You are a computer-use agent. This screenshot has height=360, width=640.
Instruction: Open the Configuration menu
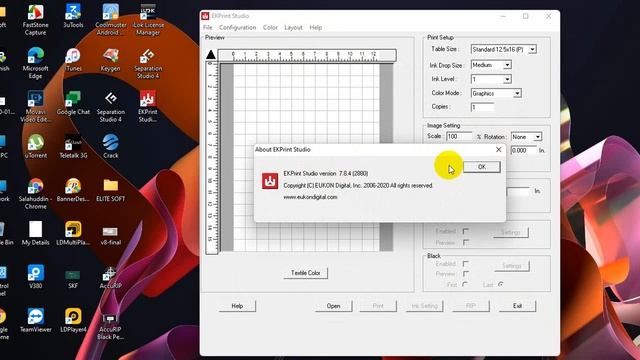point(238,27)
